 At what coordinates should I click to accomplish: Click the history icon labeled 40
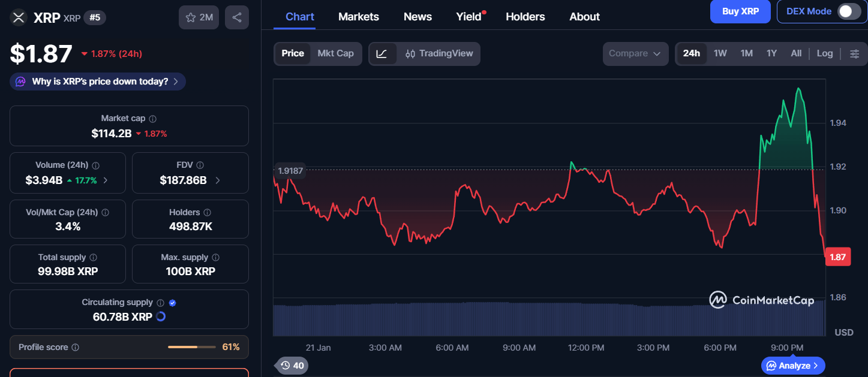tap(292, 365)
